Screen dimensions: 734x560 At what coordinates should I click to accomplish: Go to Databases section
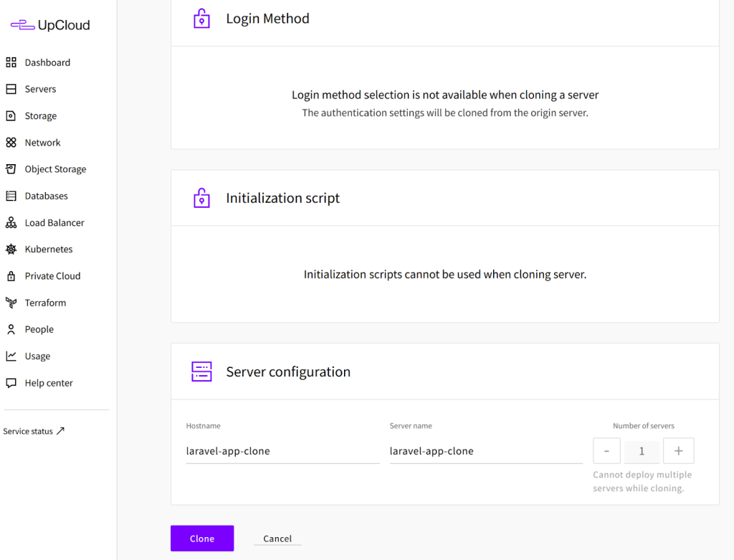pyautogui.click(x=46, y=196)
